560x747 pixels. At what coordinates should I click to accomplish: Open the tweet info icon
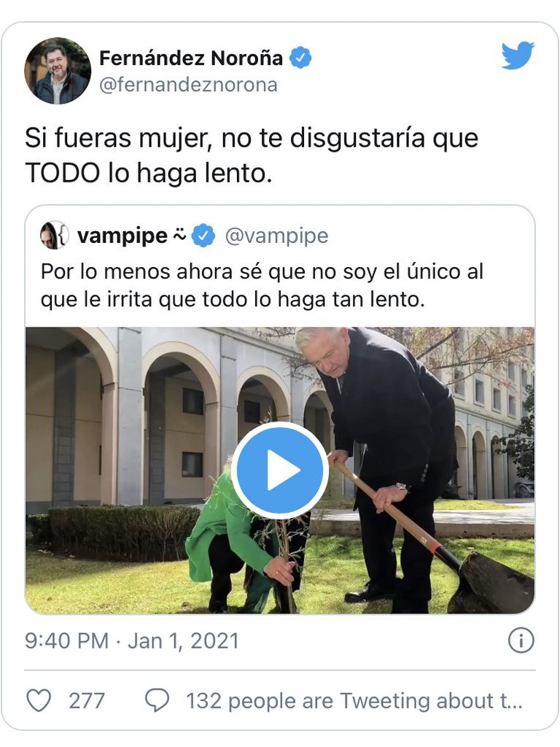click(521, 640)
